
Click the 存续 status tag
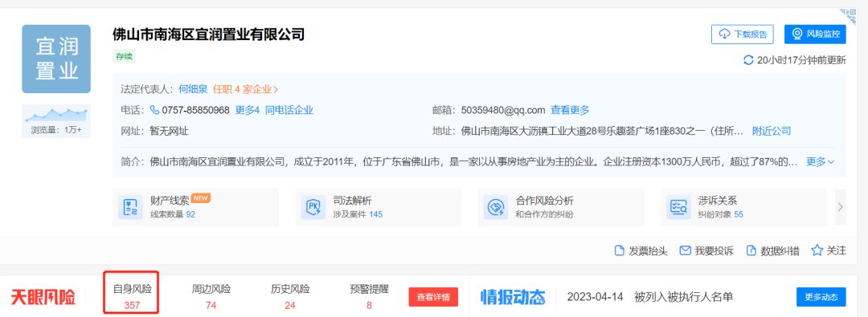[124, 56]
